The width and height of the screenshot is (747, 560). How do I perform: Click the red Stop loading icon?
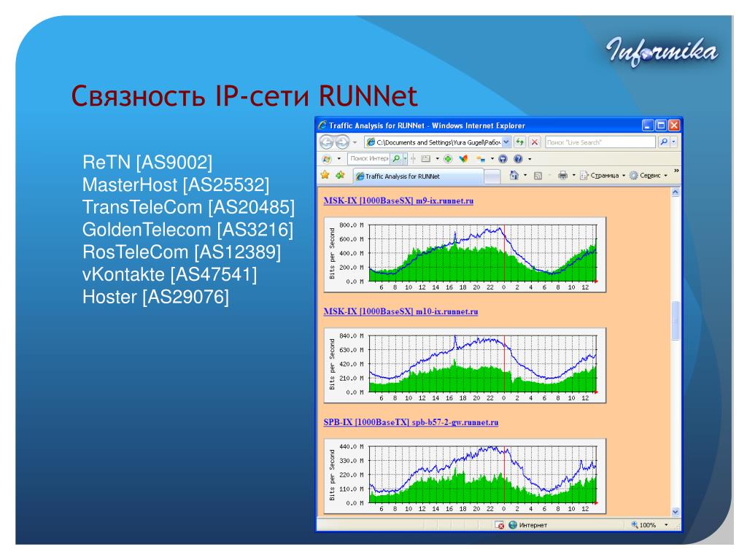point(535,142)
